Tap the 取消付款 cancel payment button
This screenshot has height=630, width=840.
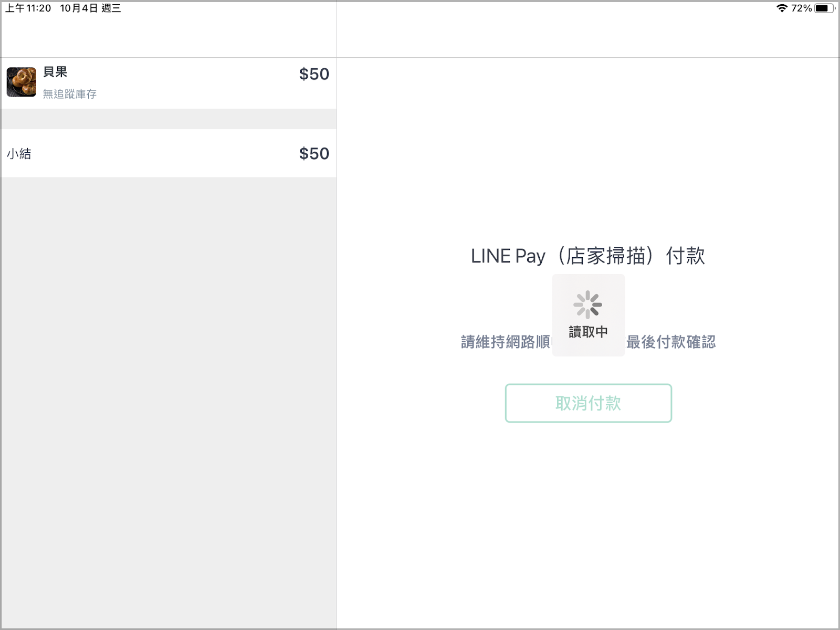click(x=588, y=403)
